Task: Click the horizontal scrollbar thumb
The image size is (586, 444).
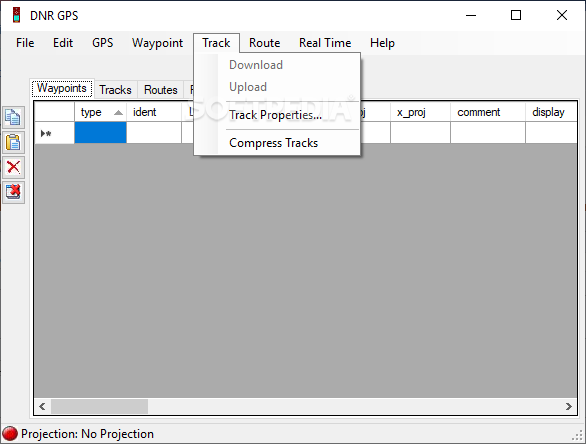Action: click(99, 406)
